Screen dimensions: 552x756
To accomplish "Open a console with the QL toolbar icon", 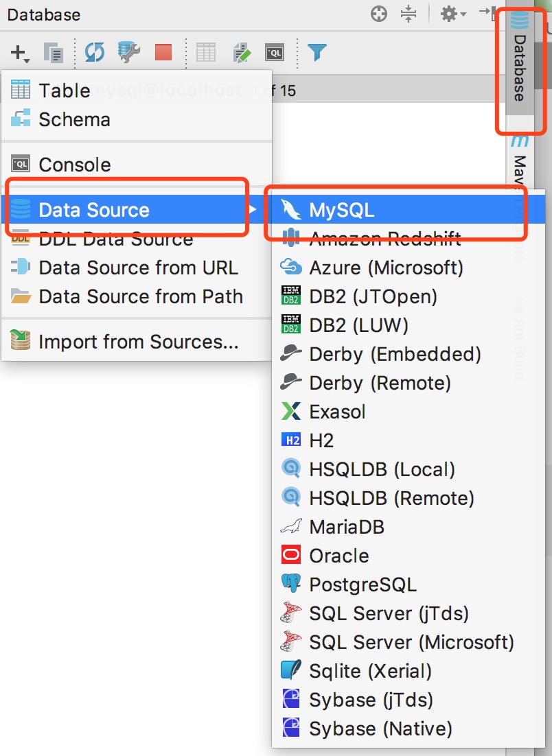I will click(275, 53).
